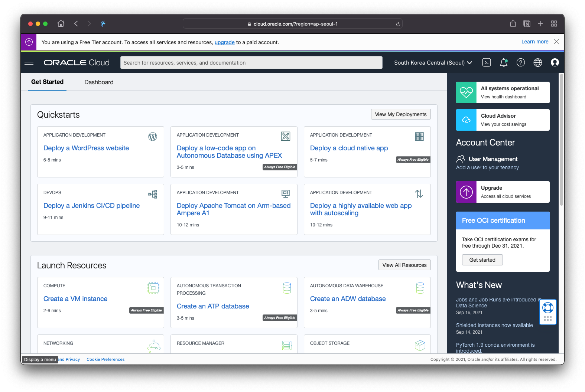The width and height of the screenshot is (585, 392).
Task: Reload the page in Safari address bar
Action: (398, 24)
